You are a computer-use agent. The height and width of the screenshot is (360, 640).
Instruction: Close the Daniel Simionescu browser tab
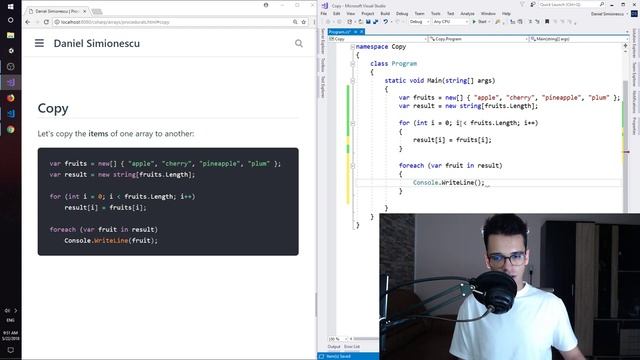coord(84,11)
